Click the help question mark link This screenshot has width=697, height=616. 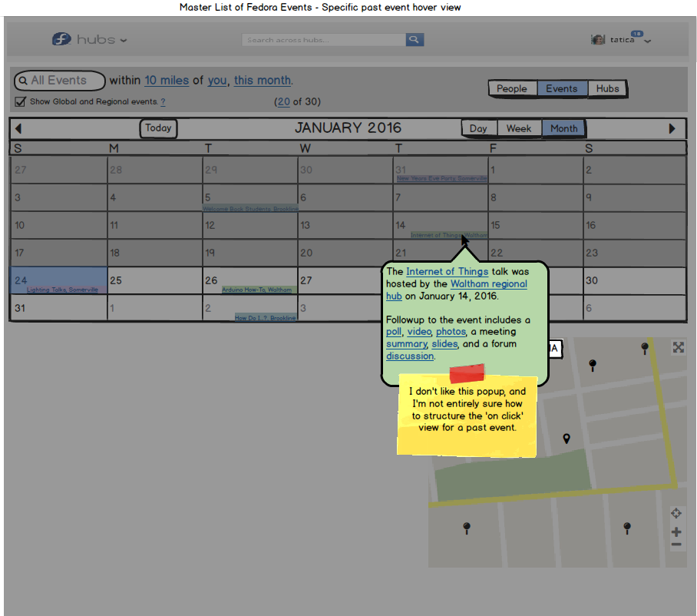(163, 102)
